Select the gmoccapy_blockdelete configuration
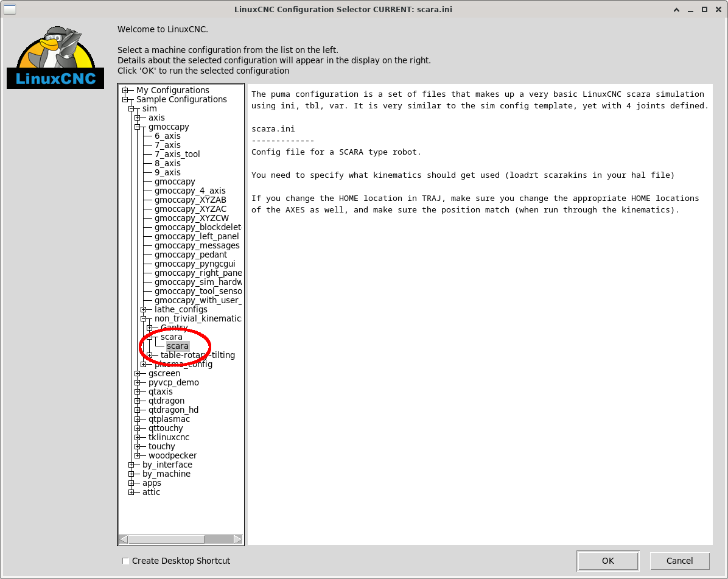 click(198, 228)
